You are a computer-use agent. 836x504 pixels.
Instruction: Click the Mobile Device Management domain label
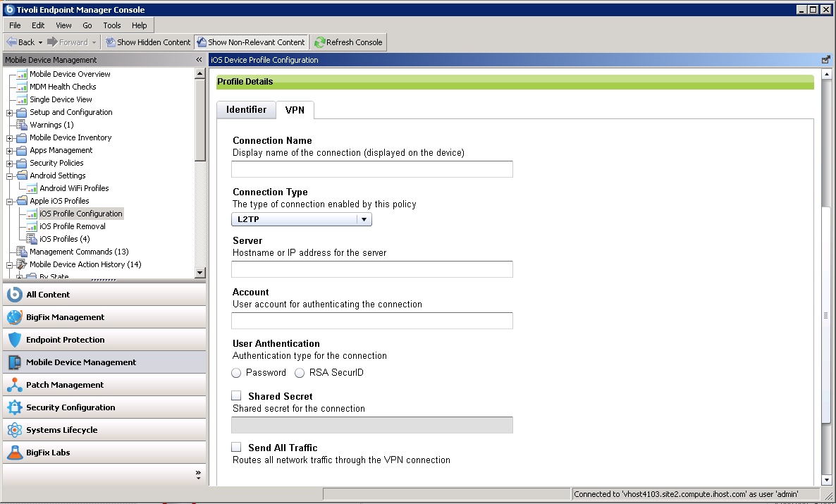[x=81, y=362]
